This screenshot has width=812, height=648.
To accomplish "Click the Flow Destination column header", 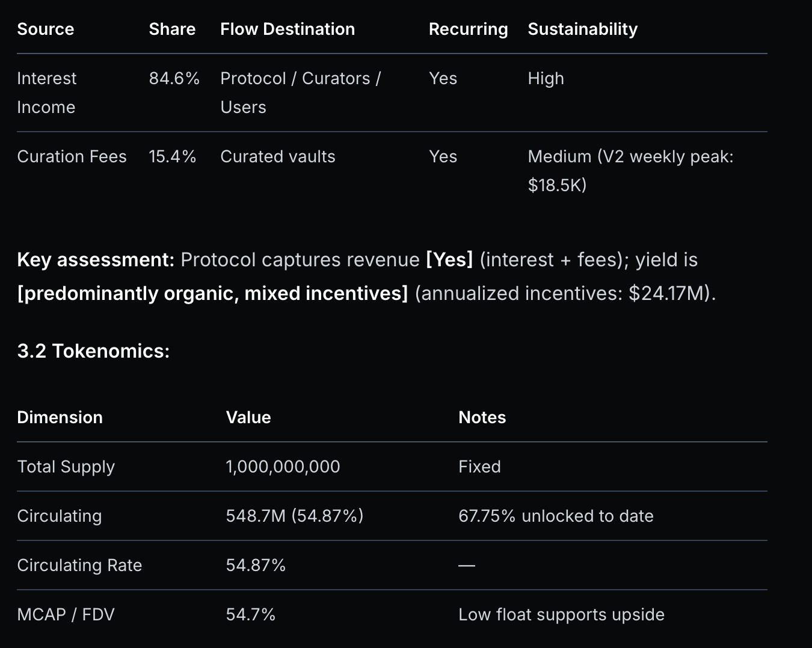I will tap(288, 29).
